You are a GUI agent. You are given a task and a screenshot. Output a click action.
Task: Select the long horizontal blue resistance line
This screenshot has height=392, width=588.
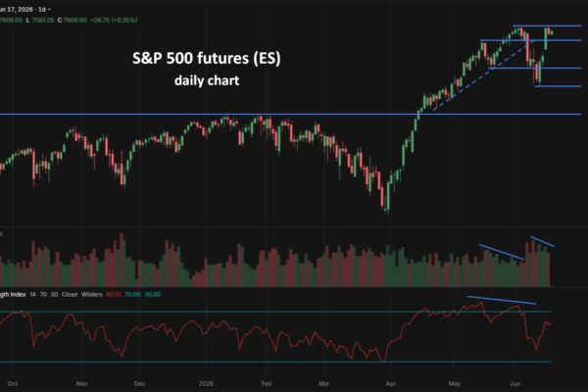291,114
